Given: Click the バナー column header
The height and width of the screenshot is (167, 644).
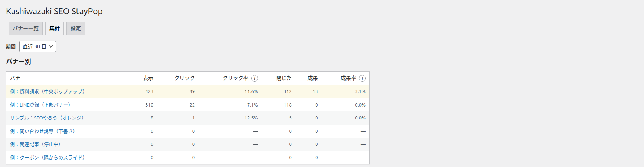Looking at the screenshot, I should point(18,78).
